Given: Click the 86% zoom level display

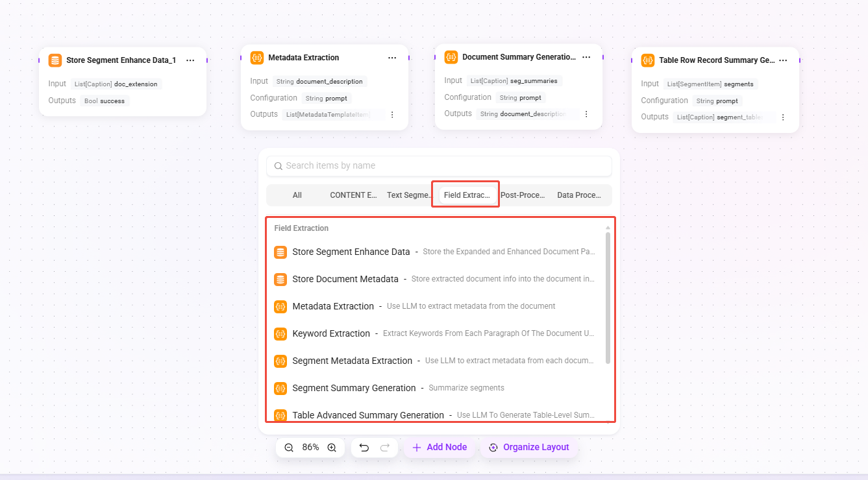Looking at the screenshot, I should point(310,448).
